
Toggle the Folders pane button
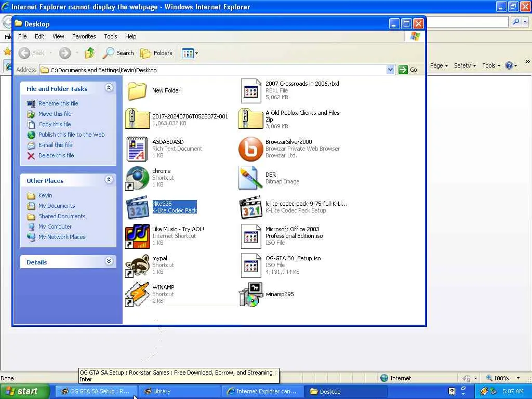click(x=156, y=53)
